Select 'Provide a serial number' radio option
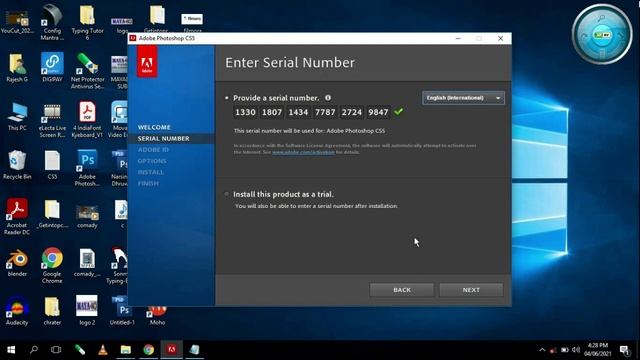The image size is (640, 360). point(227,98)
